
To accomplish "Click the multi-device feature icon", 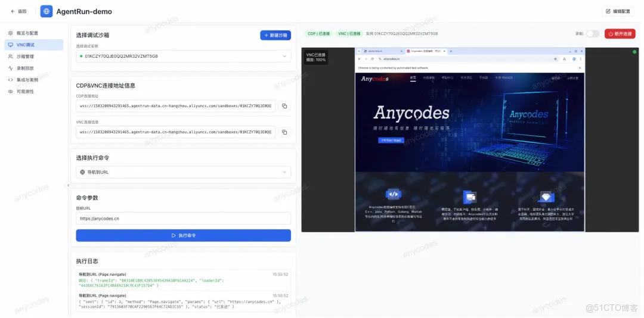I will [x=469, y=197].
